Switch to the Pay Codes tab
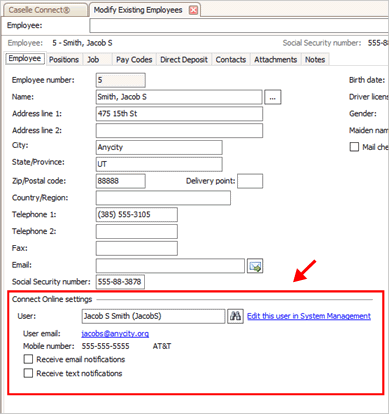 click(134, 60)
